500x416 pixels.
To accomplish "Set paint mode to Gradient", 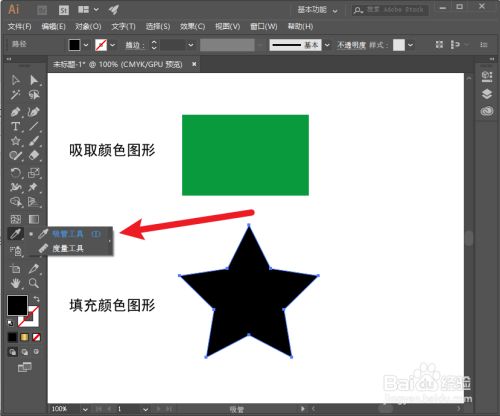I will 24,337.
